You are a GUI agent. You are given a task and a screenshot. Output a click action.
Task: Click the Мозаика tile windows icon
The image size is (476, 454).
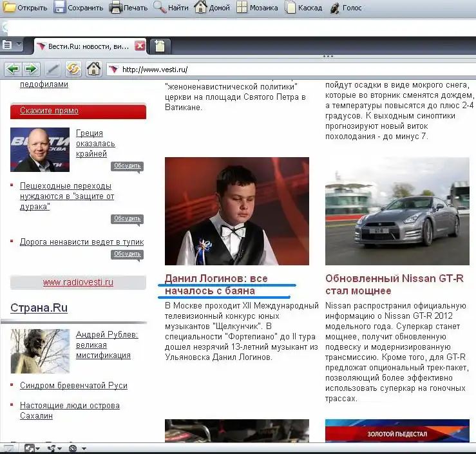coord(242,8)
